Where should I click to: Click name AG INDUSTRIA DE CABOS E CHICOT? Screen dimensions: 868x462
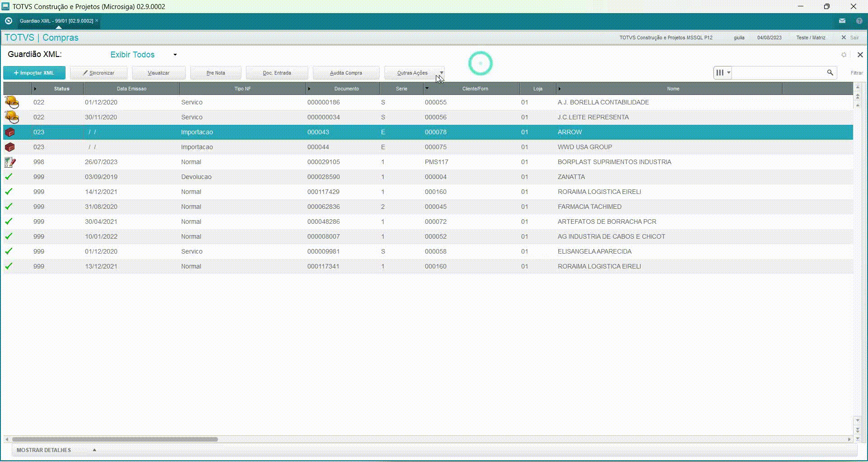[x=611, y=236]
